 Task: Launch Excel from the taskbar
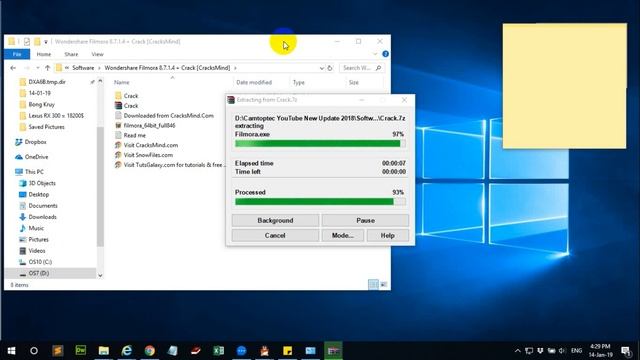(x=218, y=351)
